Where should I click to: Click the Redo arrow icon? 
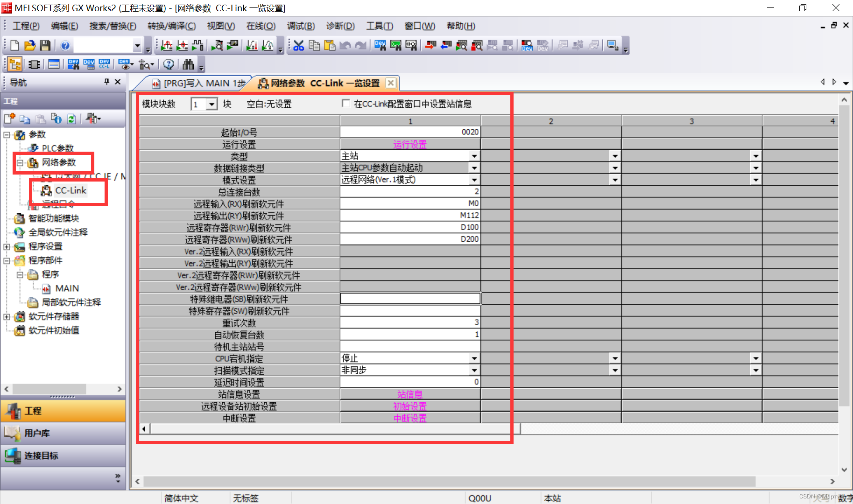(x=360, y=45)
